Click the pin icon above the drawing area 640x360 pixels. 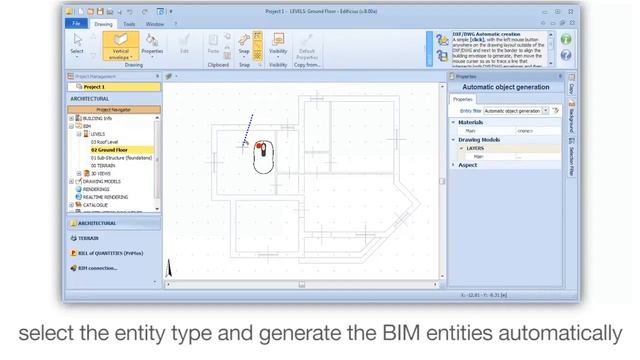tap(169, 76)
